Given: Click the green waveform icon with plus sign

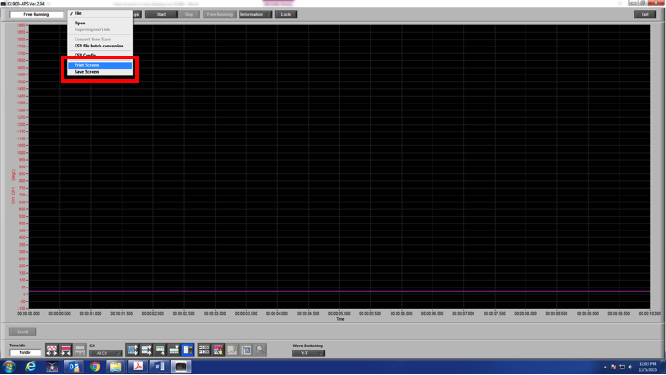Looking at the screenshot, I should [x=174, y=350].
